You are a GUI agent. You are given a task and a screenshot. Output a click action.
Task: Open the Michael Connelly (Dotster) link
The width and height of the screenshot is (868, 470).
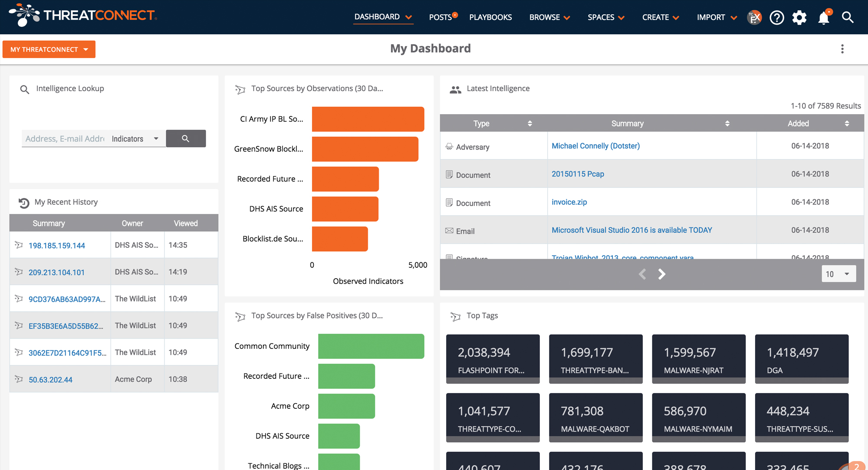click(x=595, y=146)
